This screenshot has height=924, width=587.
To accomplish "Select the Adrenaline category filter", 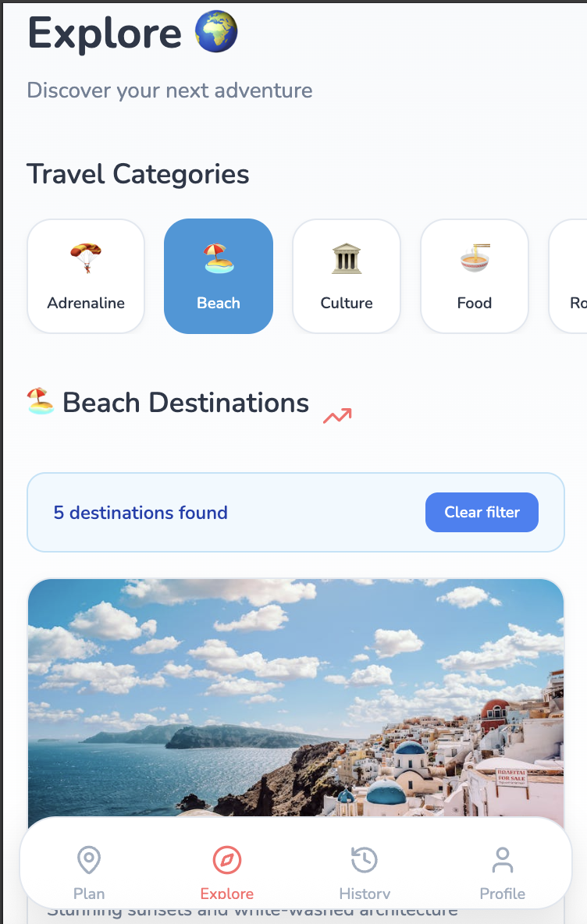I will (x=86, y=276).
